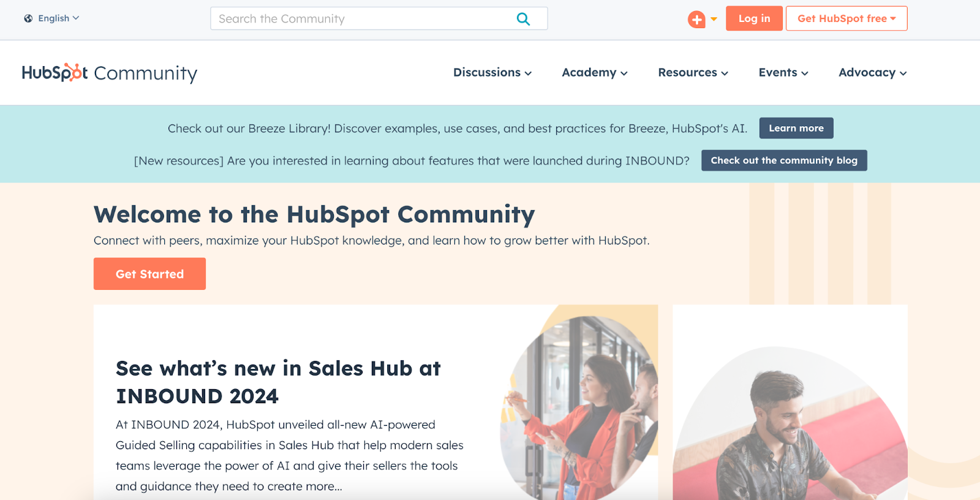Click the magnifying glass search icon
The height and width of the screenshot is (500, 980).
tap(523, 19)
